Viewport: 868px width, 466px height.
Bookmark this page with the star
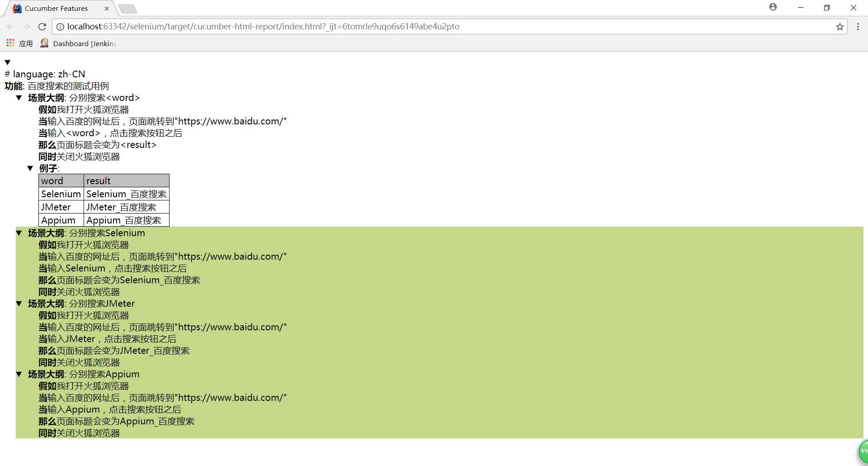click(840, 27)
